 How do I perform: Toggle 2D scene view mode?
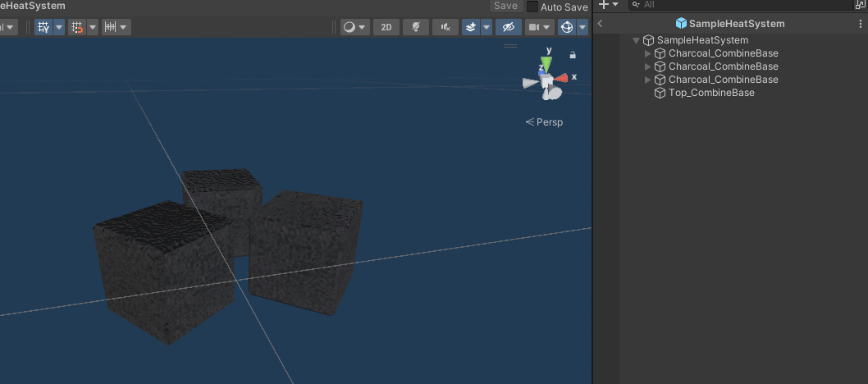pyautogui.click(x=386, y=27)
